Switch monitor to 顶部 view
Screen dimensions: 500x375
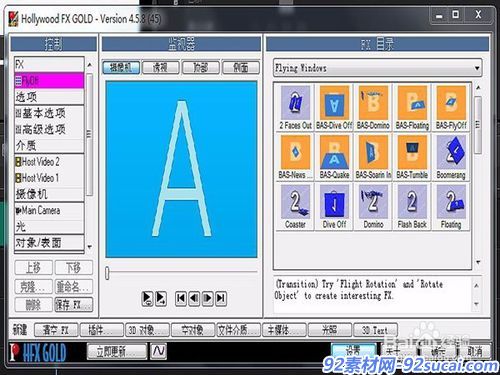(x=201, y=68)
